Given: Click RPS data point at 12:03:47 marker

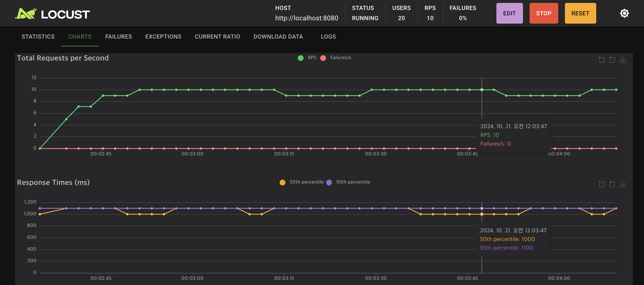Looking at the screenshot, I should click(482, 90).
